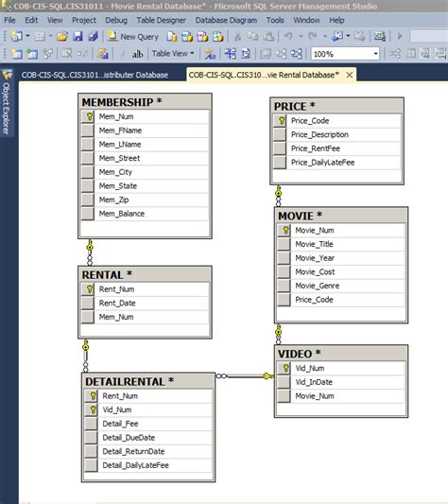Click the Undo arrow icon
The height and width of the screenshot is (504, 448).
point(288,36)
